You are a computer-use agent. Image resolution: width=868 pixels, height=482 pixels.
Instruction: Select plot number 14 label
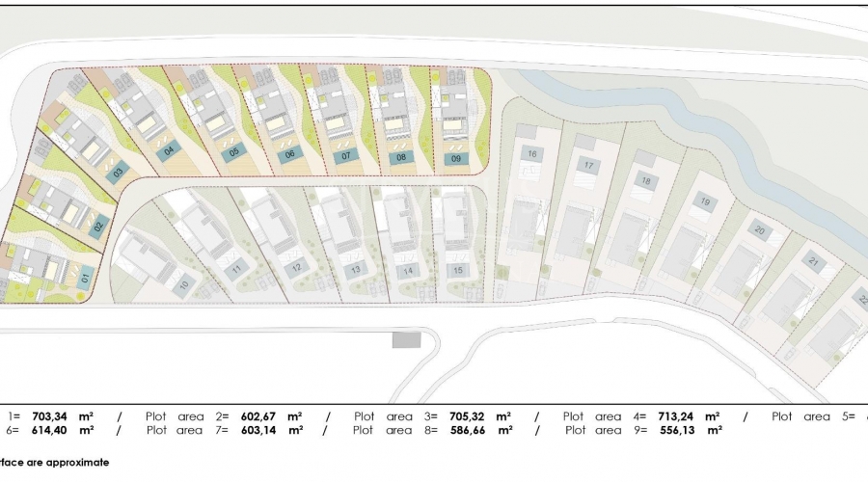(x=408, y=271)
